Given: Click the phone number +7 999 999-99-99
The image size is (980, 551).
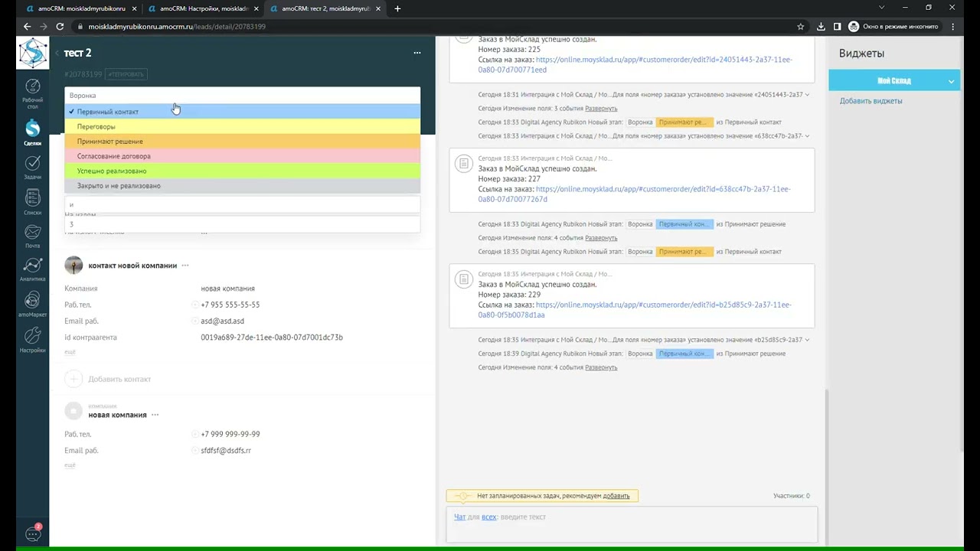Looking at the screenshot, I should coord(230,435).
